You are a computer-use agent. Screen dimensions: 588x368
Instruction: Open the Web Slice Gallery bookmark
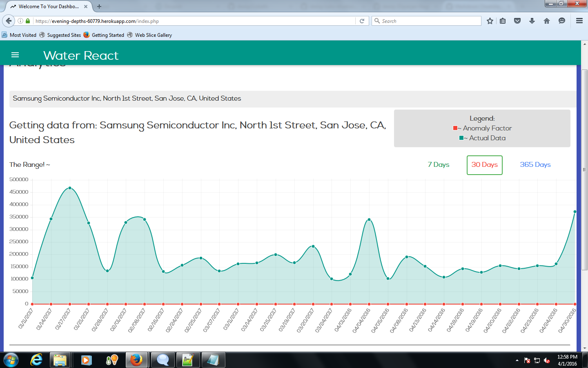[149, 35]
